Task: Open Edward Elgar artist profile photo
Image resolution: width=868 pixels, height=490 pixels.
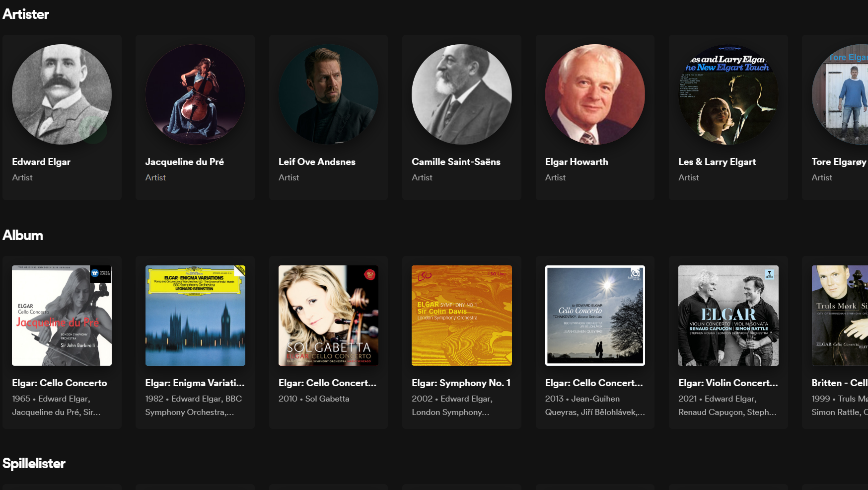Action: 62,94
